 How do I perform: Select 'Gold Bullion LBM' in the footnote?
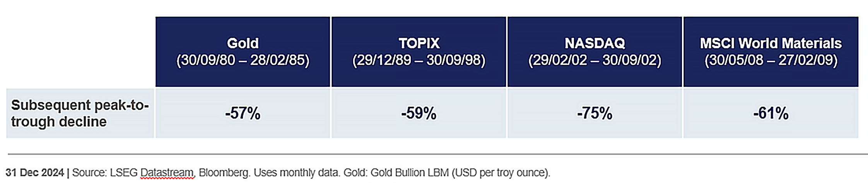click(409, 173)
